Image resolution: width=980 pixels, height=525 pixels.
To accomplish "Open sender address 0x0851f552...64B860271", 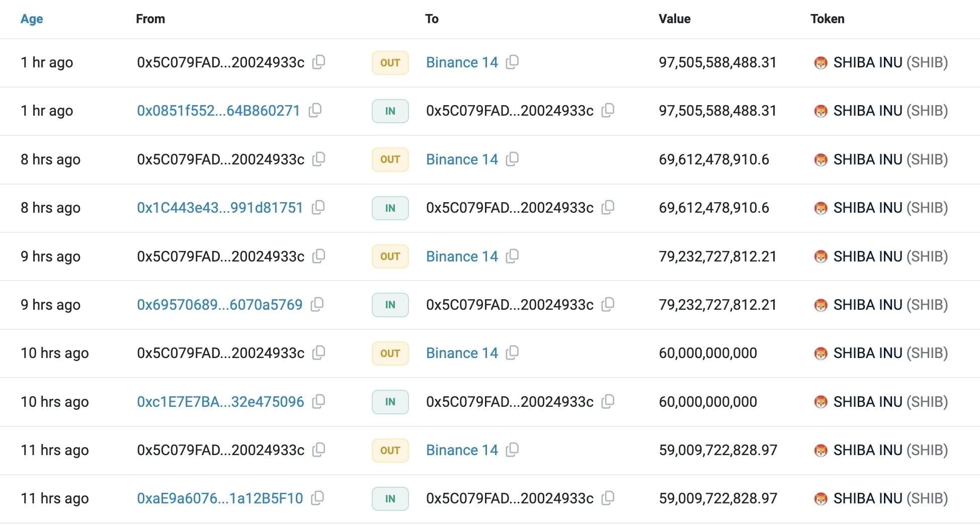I will coord(218,111).
